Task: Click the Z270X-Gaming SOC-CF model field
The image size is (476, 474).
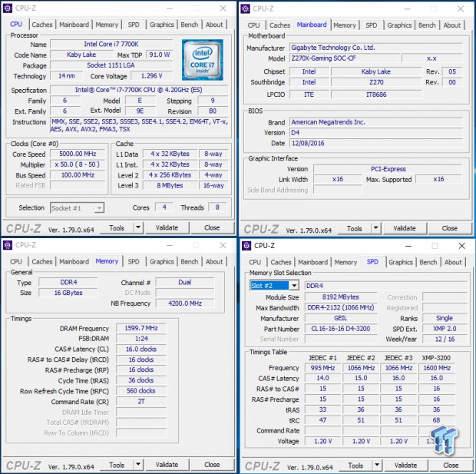Action: [345, 58]
